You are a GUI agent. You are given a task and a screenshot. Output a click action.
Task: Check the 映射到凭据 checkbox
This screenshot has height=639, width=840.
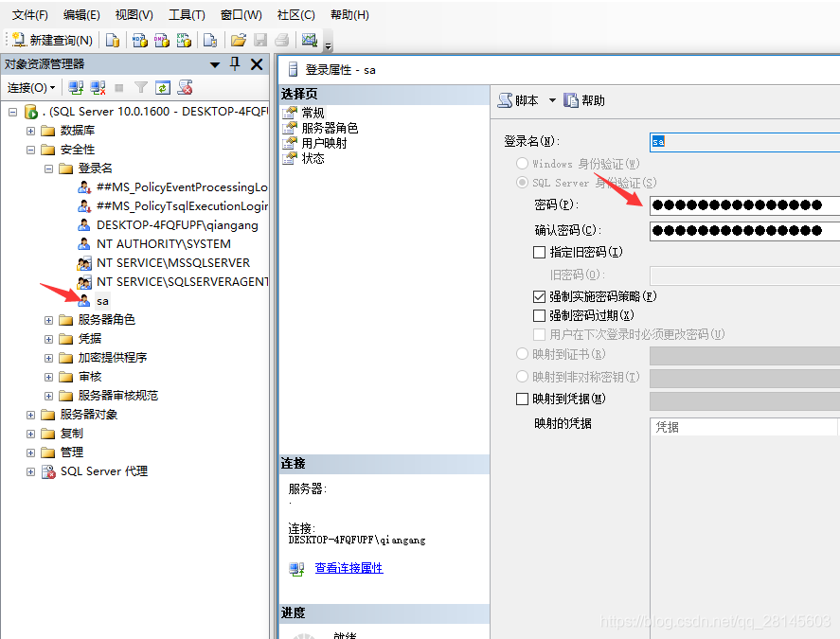tap(522, 399)
